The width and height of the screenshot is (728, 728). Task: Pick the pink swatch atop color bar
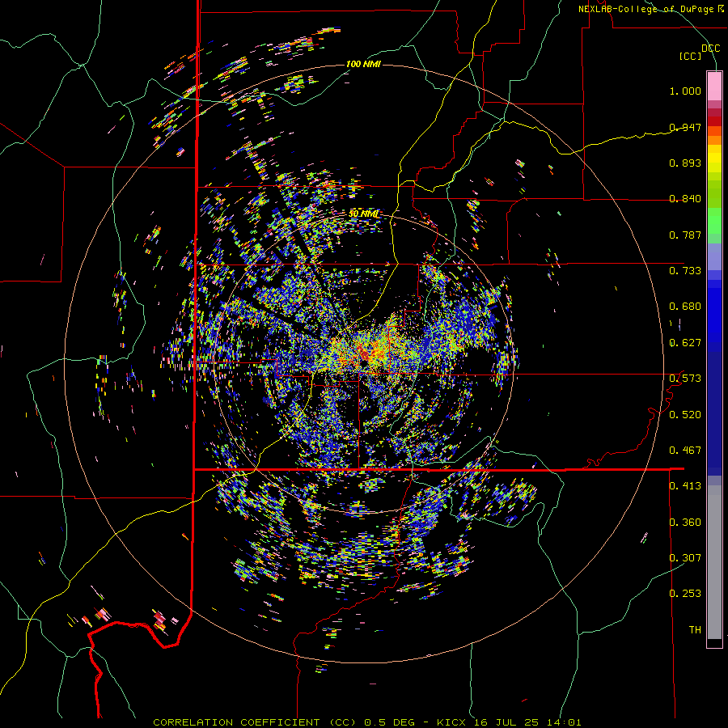click(714, 87)
